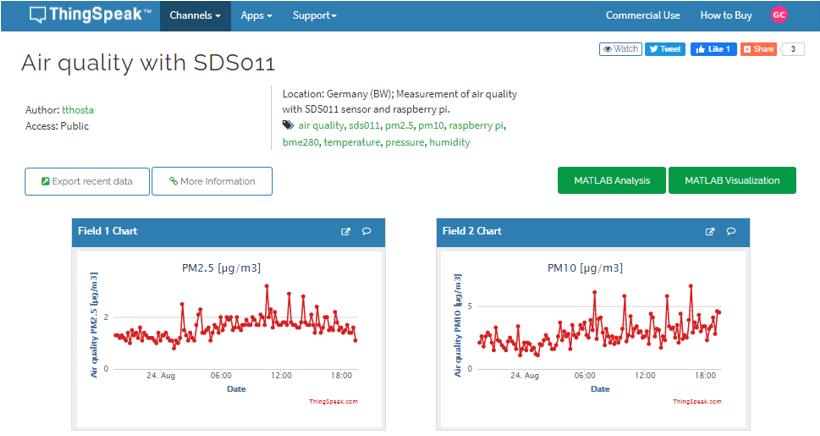Open Field 1 Chart in new window icon

346,231
